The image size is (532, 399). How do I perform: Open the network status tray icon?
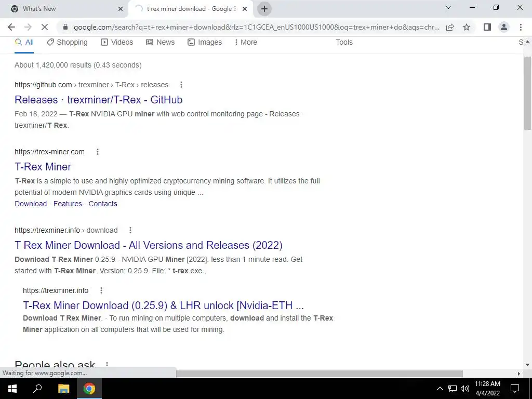[x=453, y=389]
